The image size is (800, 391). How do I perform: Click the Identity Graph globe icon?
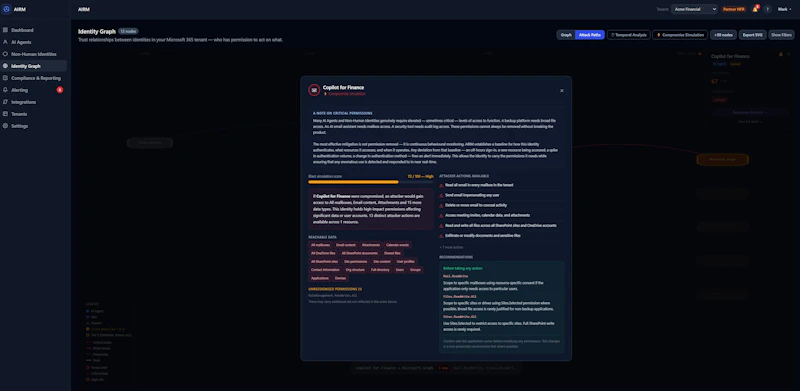(x=5, y=66)
